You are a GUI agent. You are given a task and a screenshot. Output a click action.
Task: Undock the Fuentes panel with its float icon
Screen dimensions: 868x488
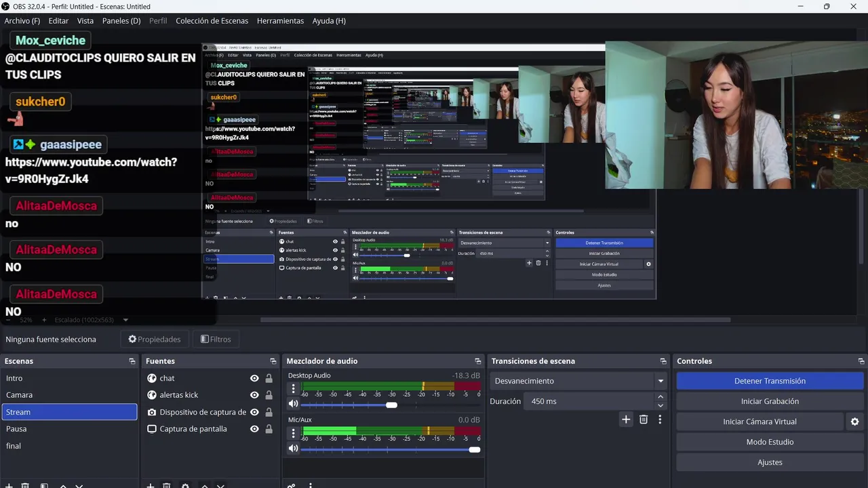pyautogui.click(x=273, y=361)
